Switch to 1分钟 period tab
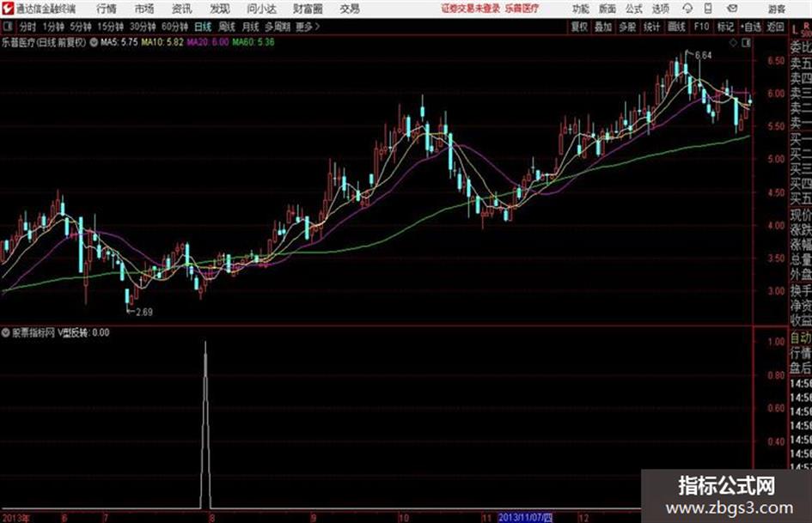 [53, 27]
